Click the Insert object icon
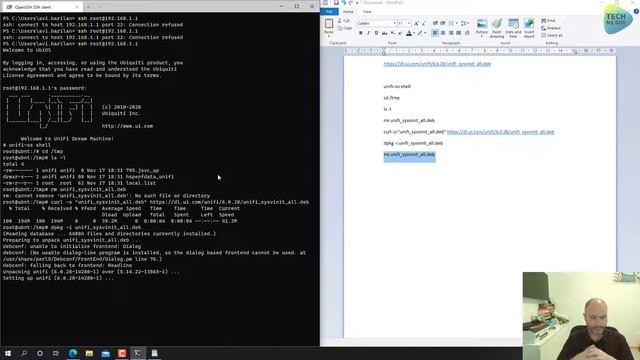 tap(529, 23)
